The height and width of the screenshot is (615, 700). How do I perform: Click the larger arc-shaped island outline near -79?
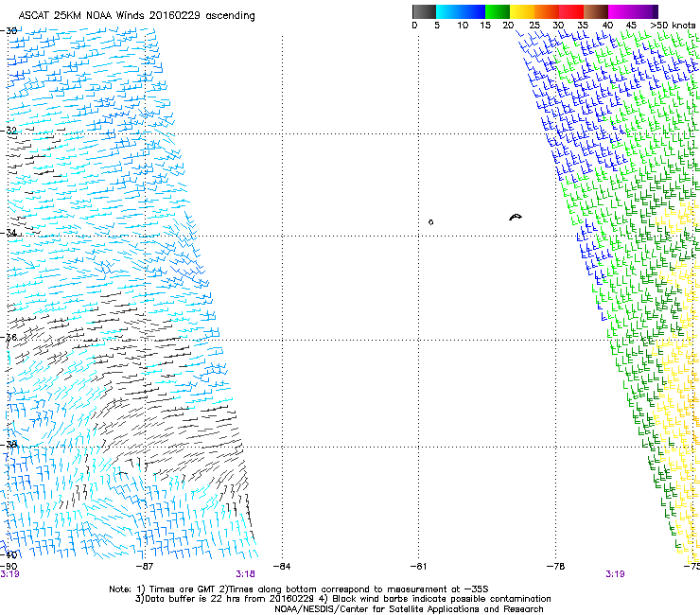[x=516, y=217]
